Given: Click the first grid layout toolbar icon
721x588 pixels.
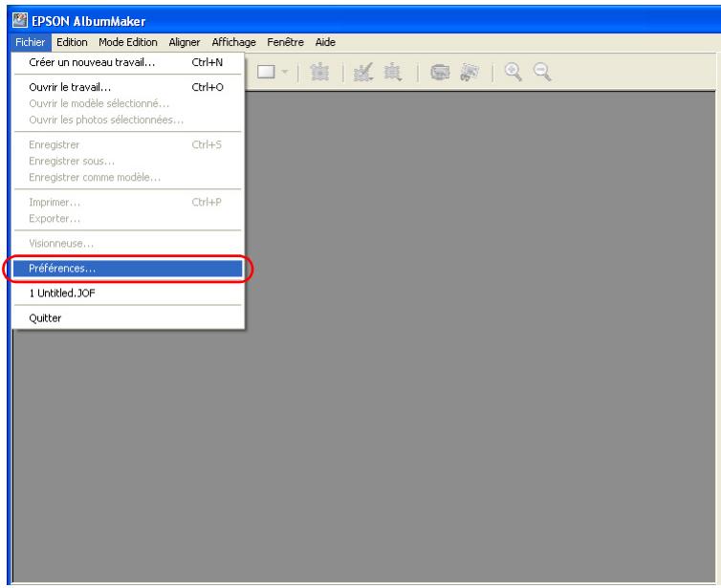Looking at the screenshot, I should 320,72.
